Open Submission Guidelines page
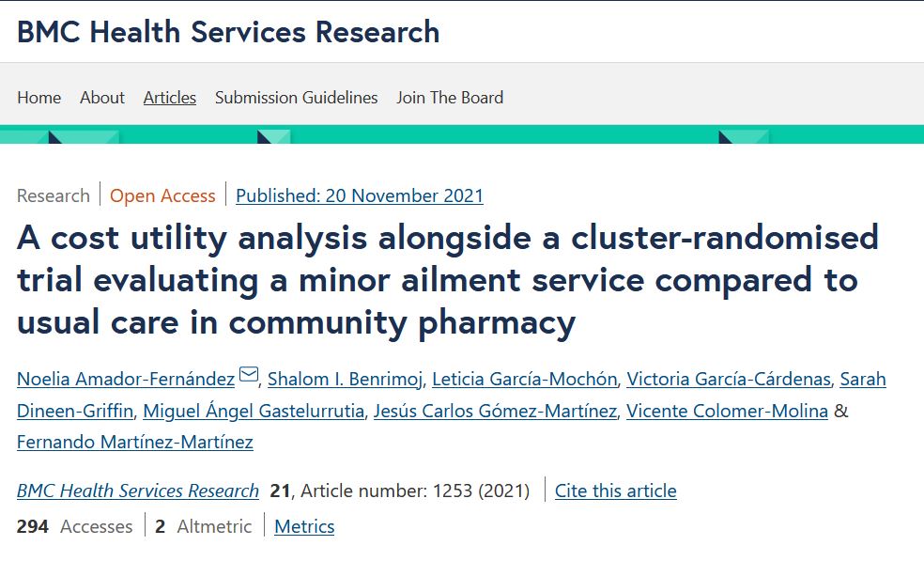This screenshot has height=561, width=924. click(296, 98)
